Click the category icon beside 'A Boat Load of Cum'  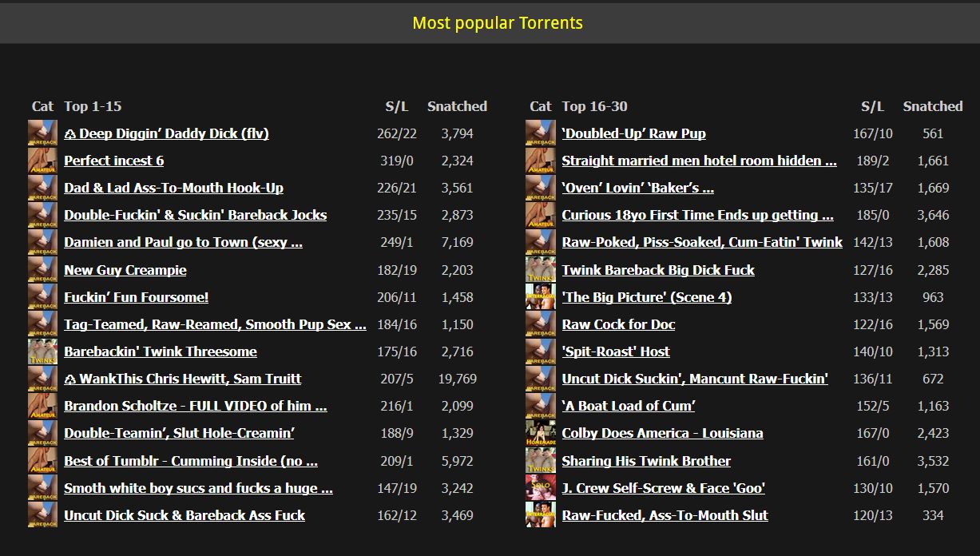click(x=540, y=406)
